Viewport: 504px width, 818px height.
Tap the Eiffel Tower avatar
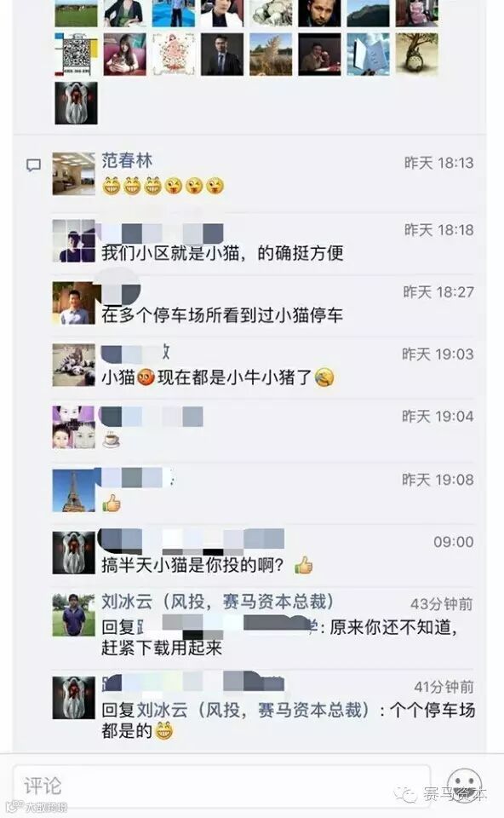[74, 491]
